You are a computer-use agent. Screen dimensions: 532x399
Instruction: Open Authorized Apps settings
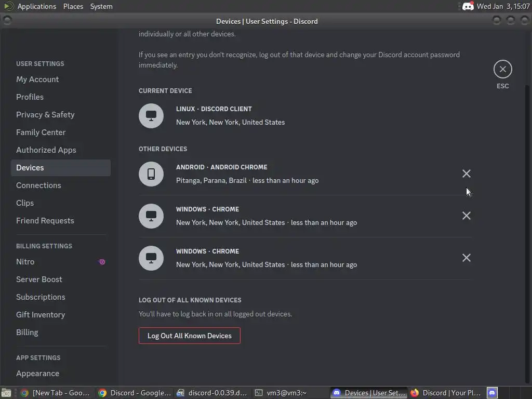61,150
